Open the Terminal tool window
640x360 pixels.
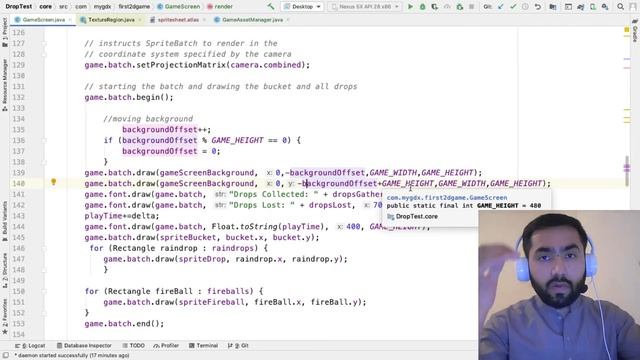point(203,346)
